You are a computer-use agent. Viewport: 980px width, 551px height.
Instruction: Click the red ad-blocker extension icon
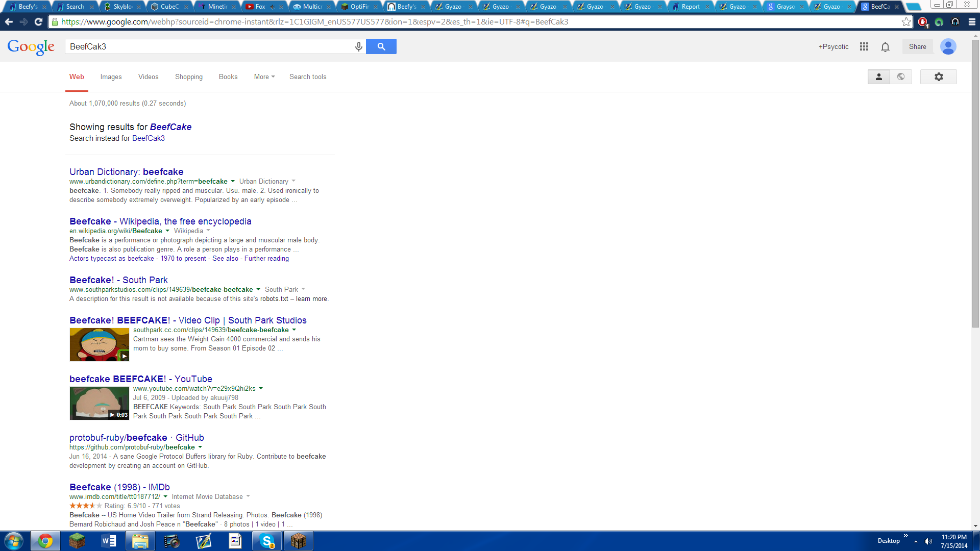point(923,22)
